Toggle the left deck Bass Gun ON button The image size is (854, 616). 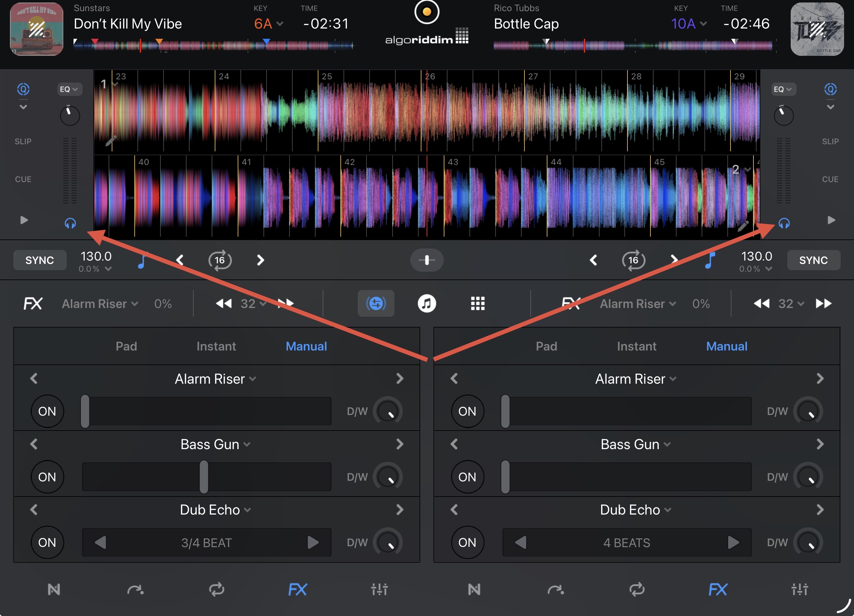(47, 477)
